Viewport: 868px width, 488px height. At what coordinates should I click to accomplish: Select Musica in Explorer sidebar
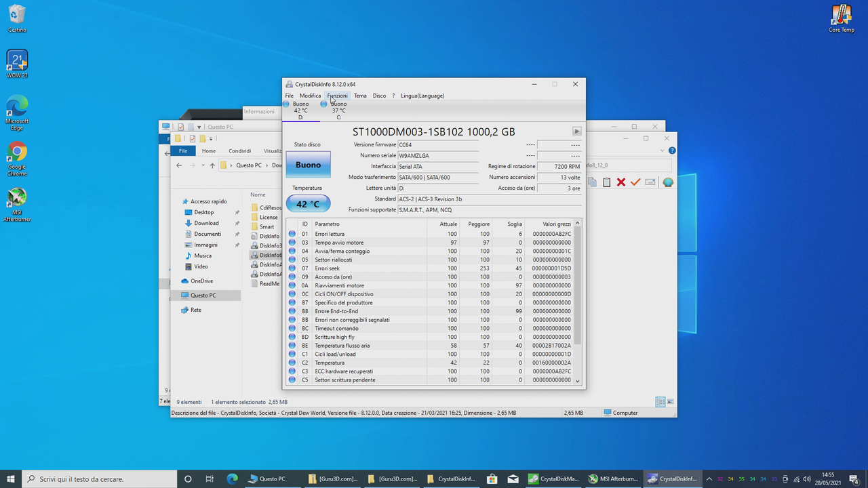(203, 256)
